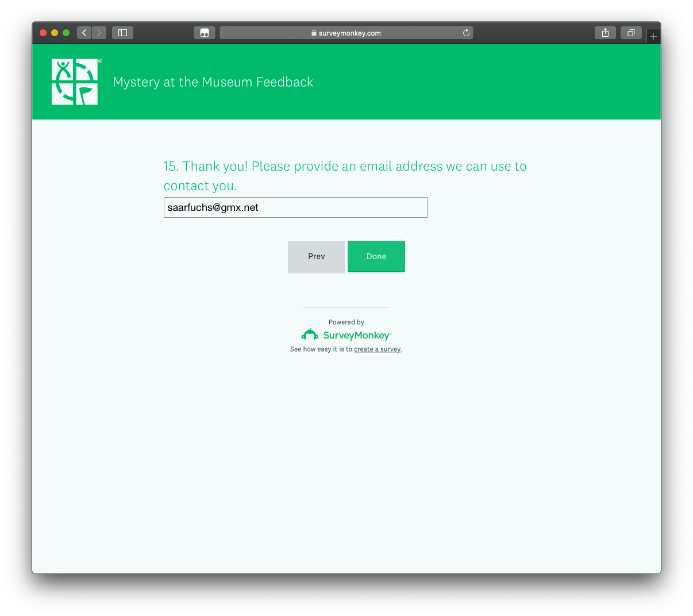693x616 pixels.
Task: Go back using Safari's back arrow
Action: pos(84,33)
